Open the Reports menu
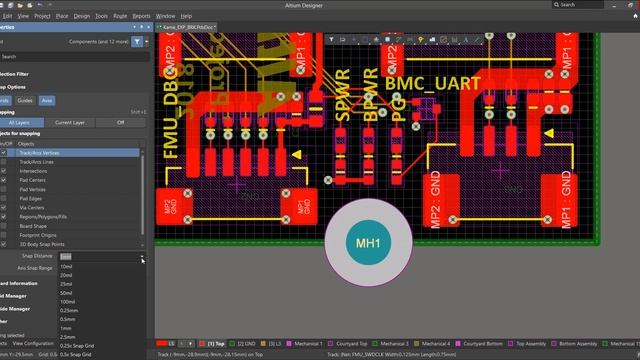Image resolution: width=640 pixels, height=360 pixels. coord(141,16)
